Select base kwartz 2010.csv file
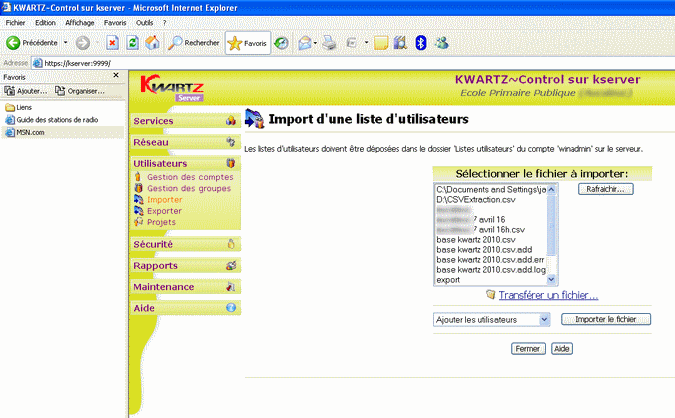Viewport: 675px width, 418px height. click(476, 240)
